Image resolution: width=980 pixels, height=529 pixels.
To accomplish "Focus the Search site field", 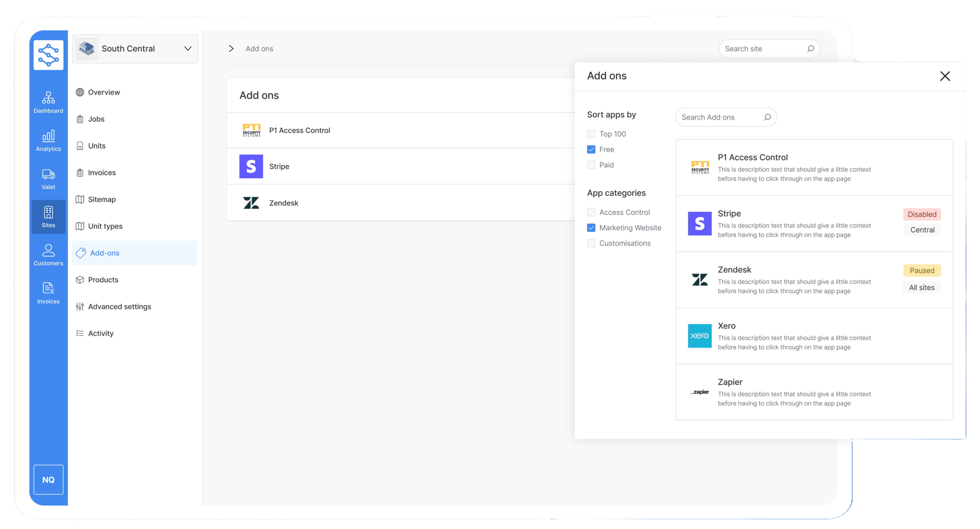I will pyautogui.click(x=769, y=49).
